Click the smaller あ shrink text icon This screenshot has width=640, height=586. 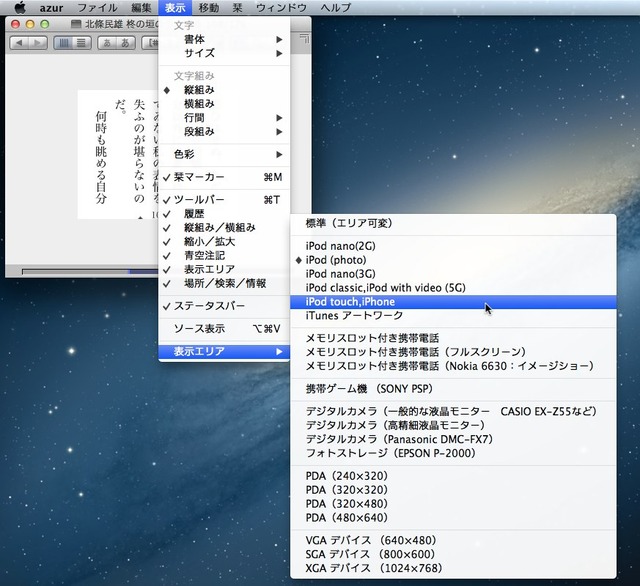click(x=107, y=43)
